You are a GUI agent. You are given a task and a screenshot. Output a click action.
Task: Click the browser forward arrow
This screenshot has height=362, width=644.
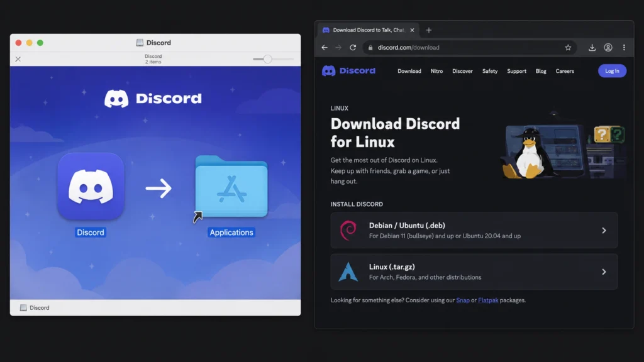(x=338, y=48)
